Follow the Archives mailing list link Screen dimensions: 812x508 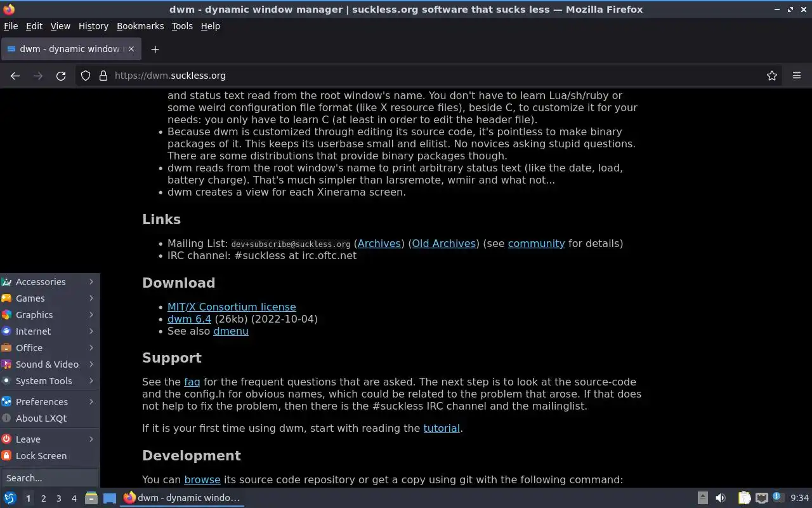click(x=379, y=243)
